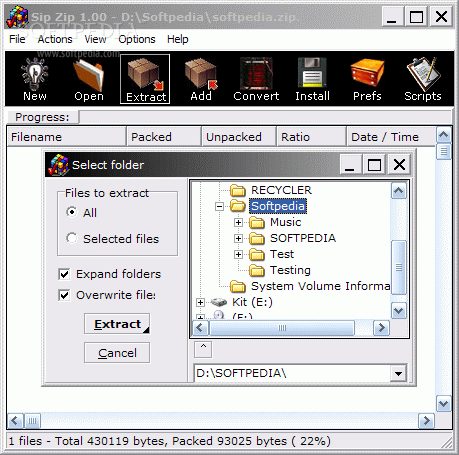Open Prefs with the orange box icon
This screenshot has width=459, height=455.
(x=367, y=73)
